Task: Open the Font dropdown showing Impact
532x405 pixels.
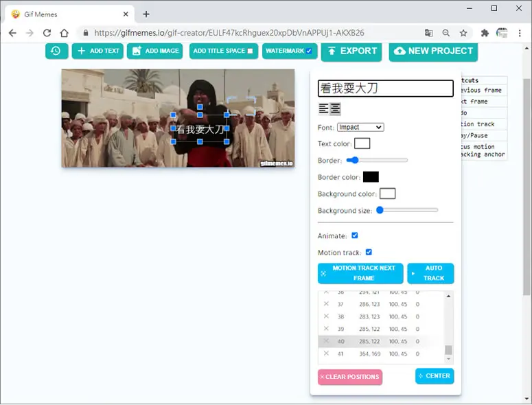Action: pos(360,127)
